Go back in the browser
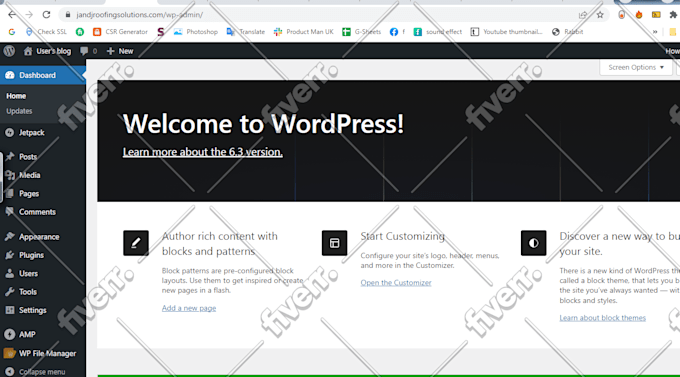 point(12,14)
